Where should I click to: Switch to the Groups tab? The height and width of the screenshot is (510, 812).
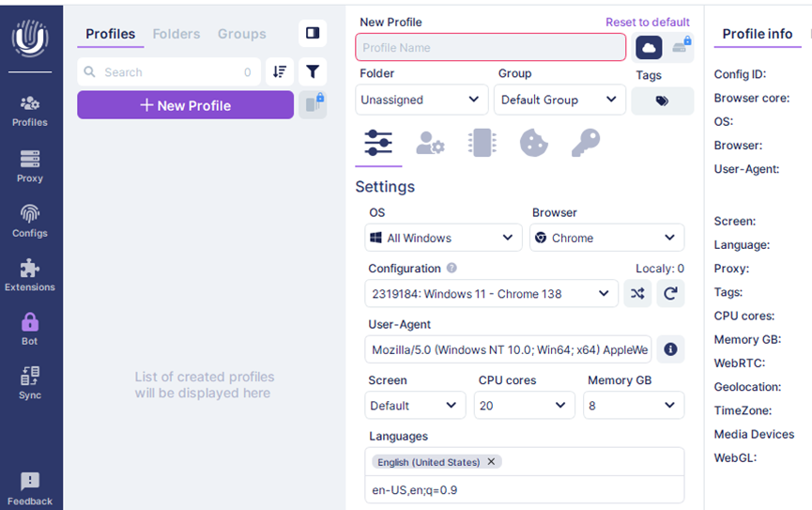point(241,34)
